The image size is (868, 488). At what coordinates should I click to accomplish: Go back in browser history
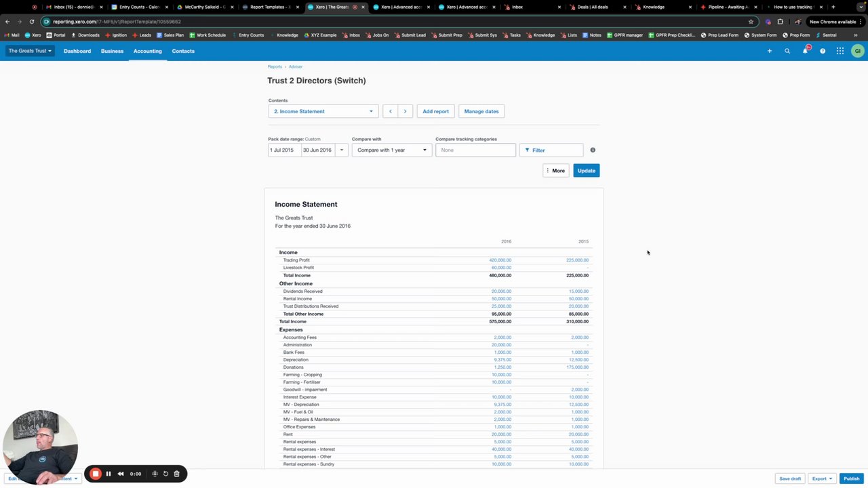pos(7,22)
